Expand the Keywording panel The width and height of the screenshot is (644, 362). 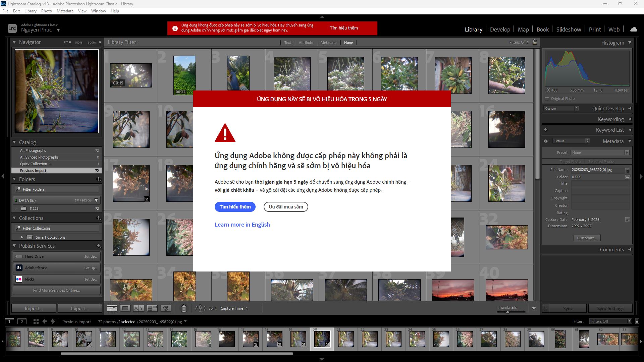pyautogui.click(x=630, y=119)
